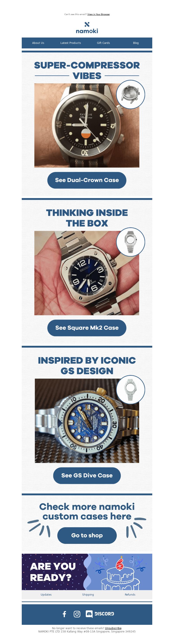Click the dual-crown case circular thumbnail
This screenshot has width=174, height=644.
(x=131, y=94)
